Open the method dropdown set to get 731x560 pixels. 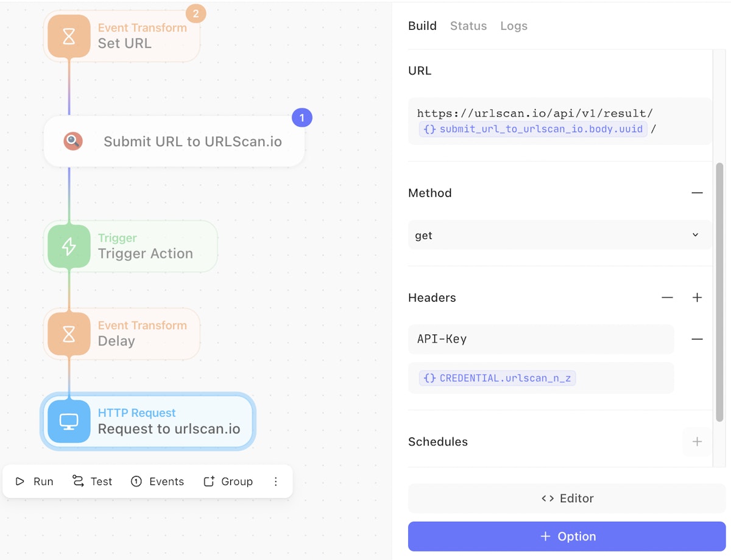pyautogui.click(x=559, y=235)
